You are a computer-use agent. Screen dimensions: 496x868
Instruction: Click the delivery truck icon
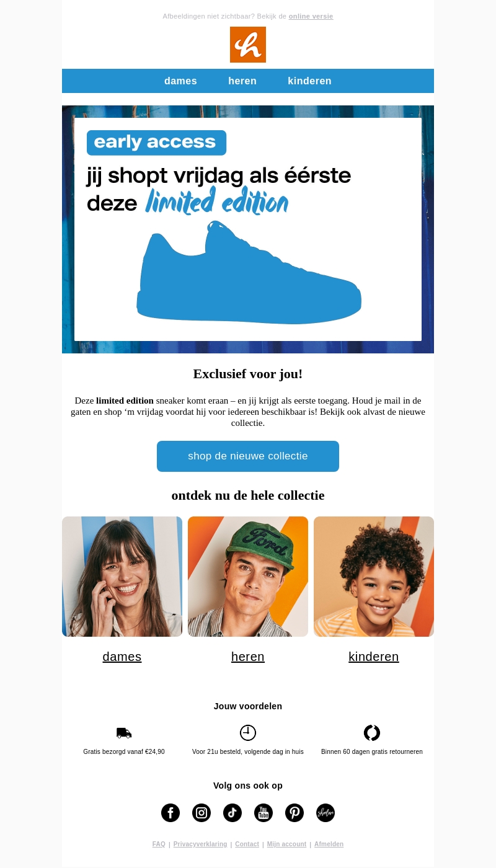(124, 733)
